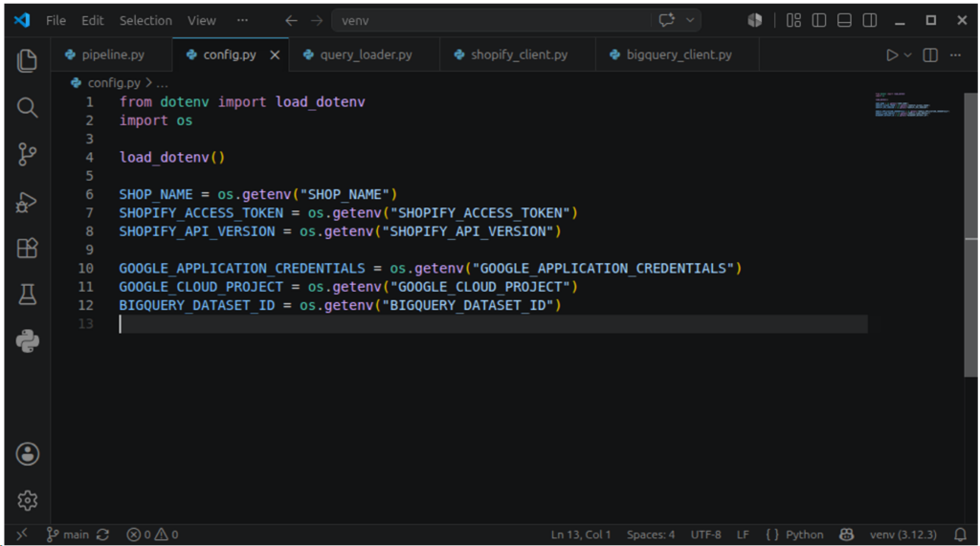
Task: Open Copilot chat from title bar
Action: click(667, 20)
